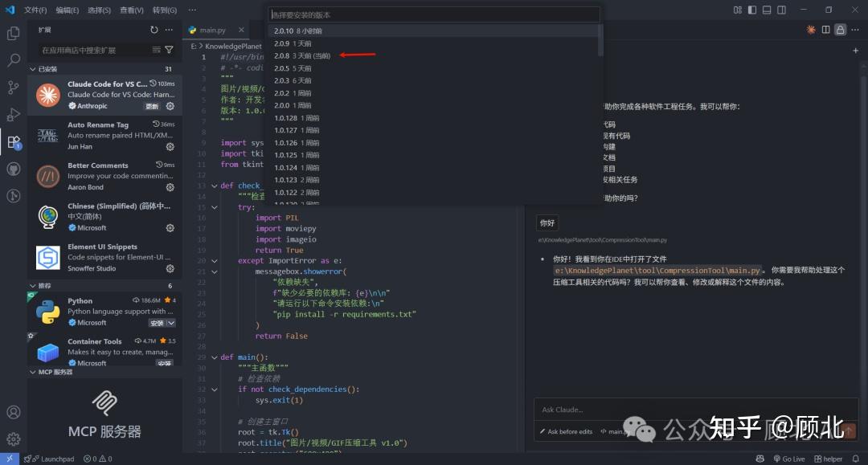Clear extensions search results icon

pyautogui.click(x=156, y=50)
